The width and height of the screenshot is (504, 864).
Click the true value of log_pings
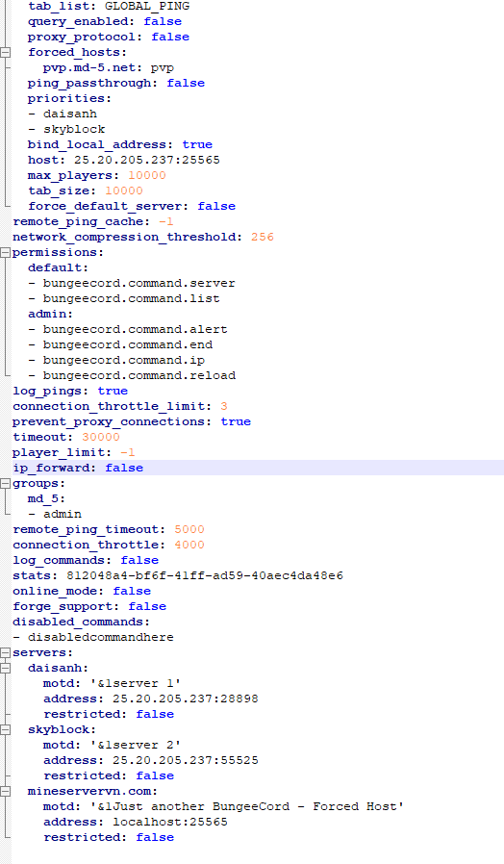pyautogui.click(x=113, y=391)
